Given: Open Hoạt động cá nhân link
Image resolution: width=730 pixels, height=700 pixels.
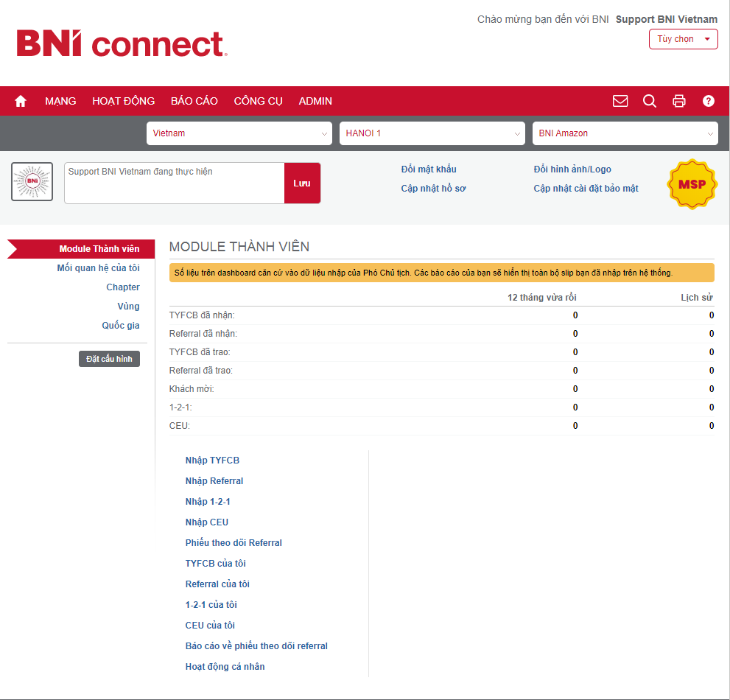Looking at the screenshot, I should pyautogui.click(x=225, y=666).
